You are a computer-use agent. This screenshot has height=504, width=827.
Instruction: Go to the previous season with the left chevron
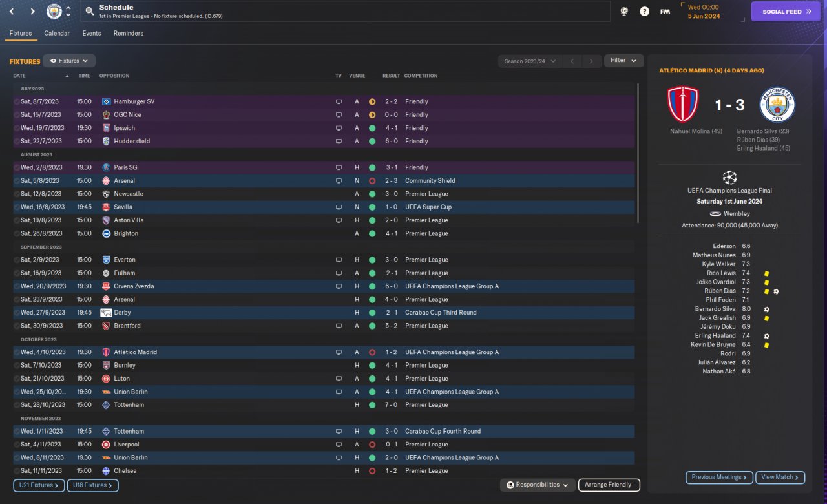pyautogui.click(x=572, y=61)
